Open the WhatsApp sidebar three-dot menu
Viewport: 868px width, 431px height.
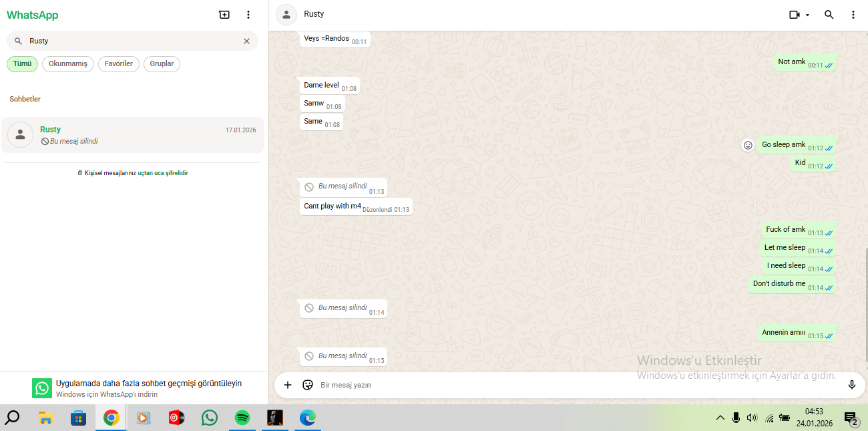pyautogui.click(x=248, y=15)
